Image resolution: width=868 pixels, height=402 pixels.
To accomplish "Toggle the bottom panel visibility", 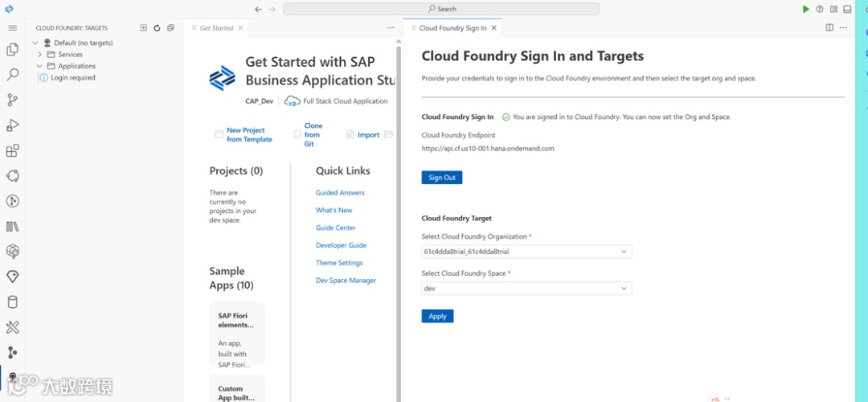I will 847,9.
